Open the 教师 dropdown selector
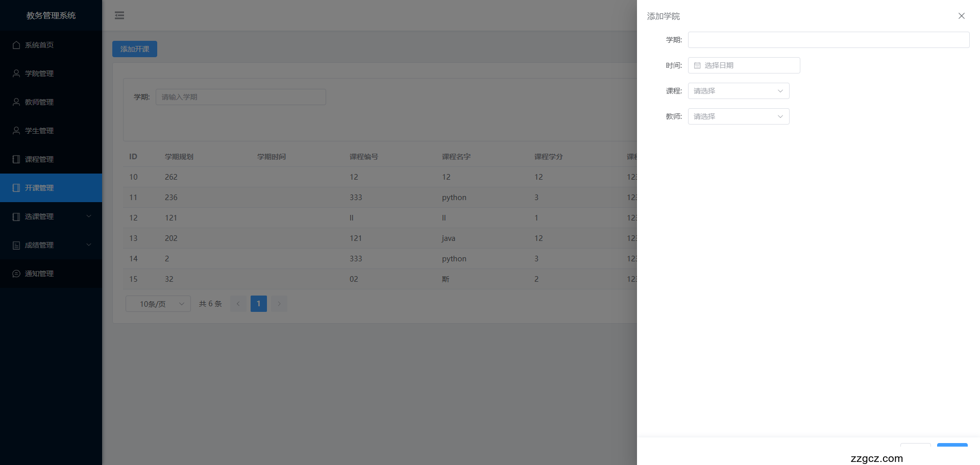Screen dimensions: 980x465 pos(738,116)
